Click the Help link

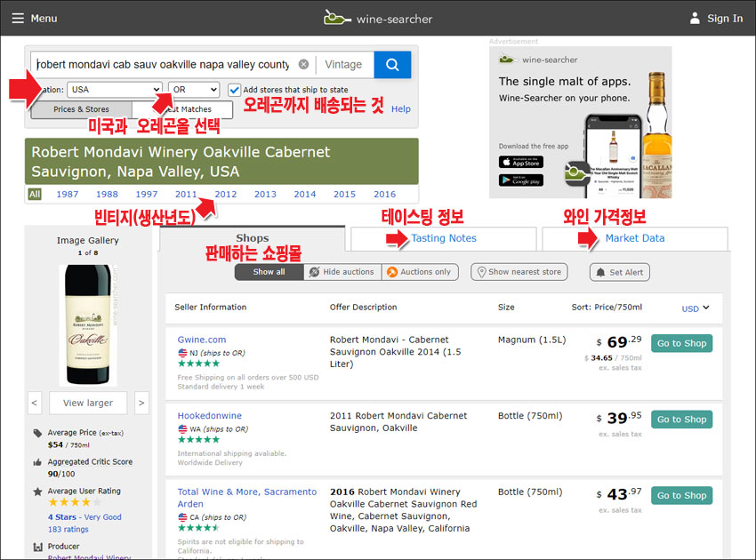click(x=400, y=109)
